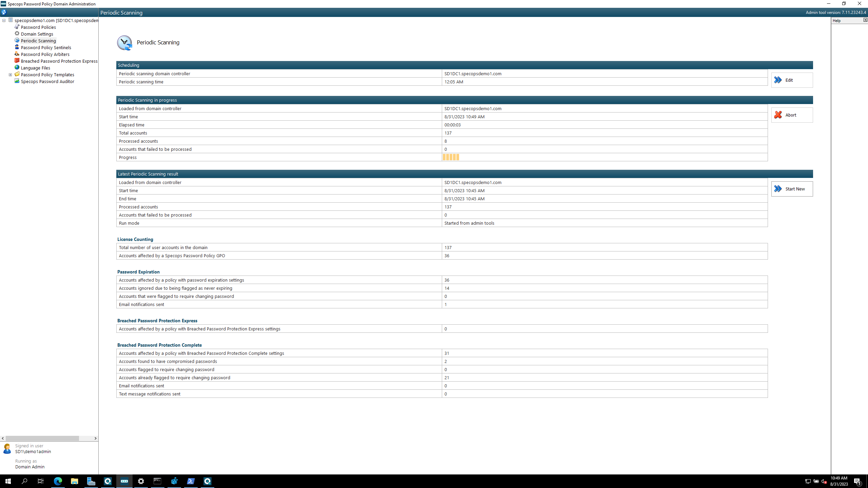This screenshot has width=868, height=488.
Task: Click accounts with compromised passwords value 2
Action: (446, 361)
